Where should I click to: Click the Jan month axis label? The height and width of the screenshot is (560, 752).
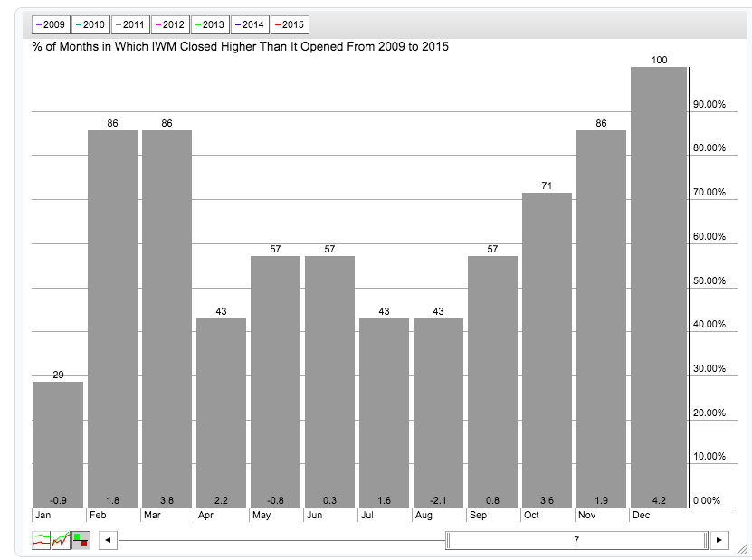click(x=43, y=515)
